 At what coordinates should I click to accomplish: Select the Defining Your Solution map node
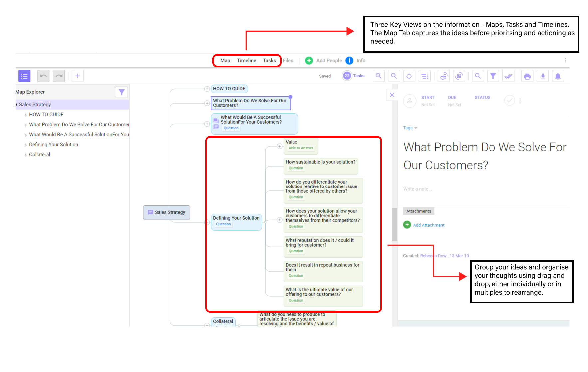[x=236, y=222]
